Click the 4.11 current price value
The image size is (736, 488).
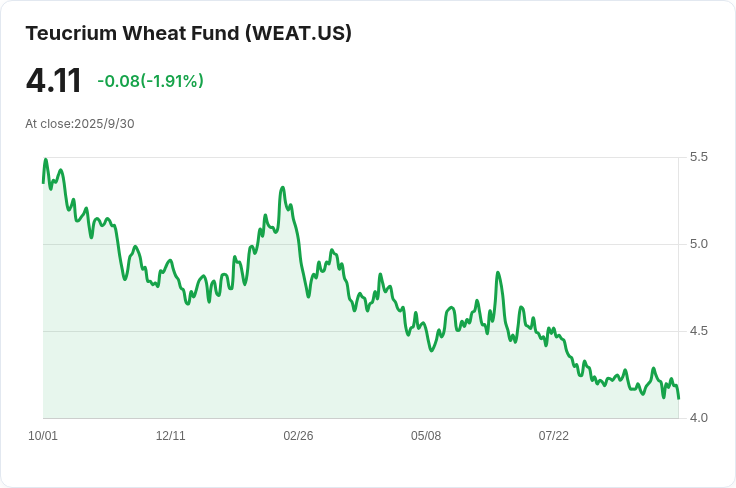54,81
